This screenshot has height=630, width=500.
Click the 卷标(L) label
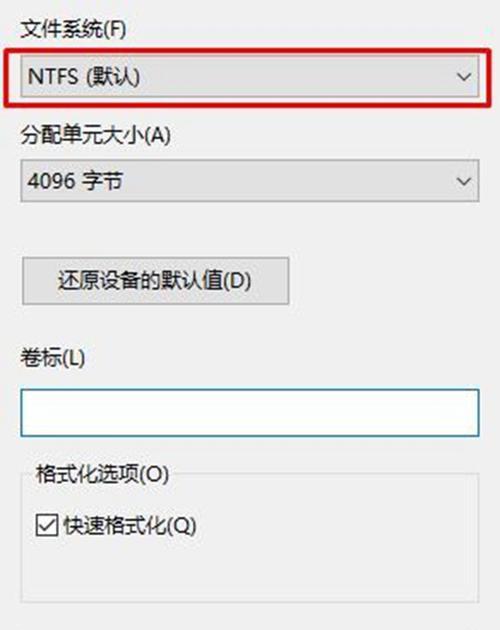(53, 357)
